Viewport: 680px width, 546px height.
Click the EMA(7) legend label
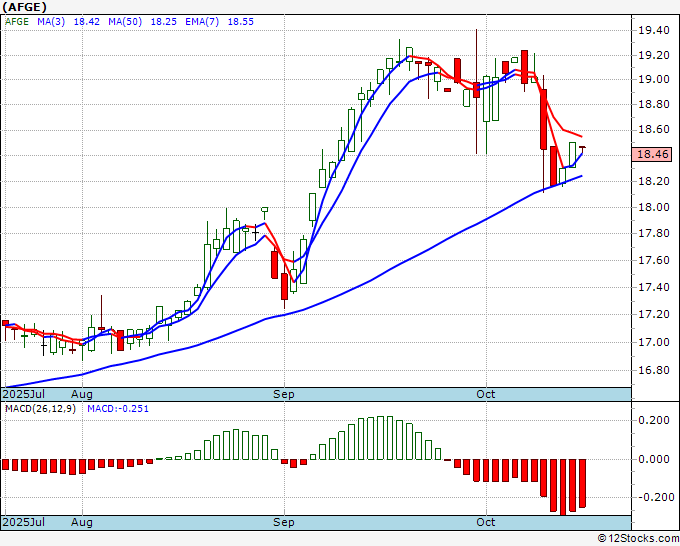click(x=202, y=22)
